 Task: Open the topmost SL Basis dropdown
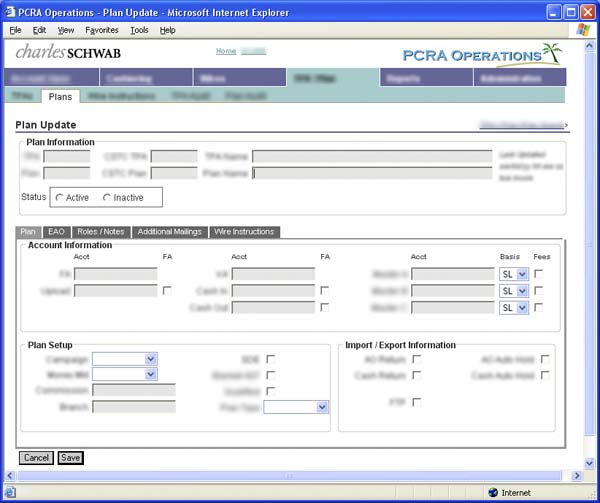click(514, 274)
